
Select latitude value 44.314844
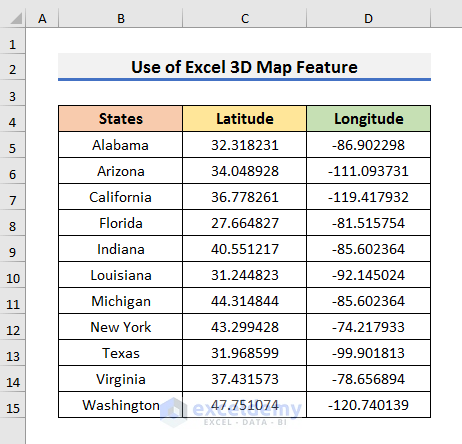pos(245,301)
